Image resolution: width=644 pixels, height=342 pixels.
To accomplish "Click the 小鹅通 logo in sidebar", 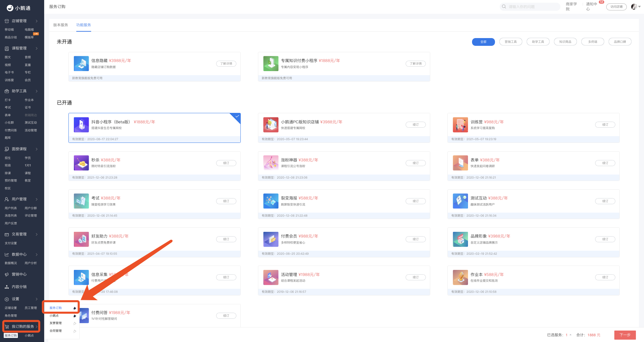I will (x=19, y=8).
